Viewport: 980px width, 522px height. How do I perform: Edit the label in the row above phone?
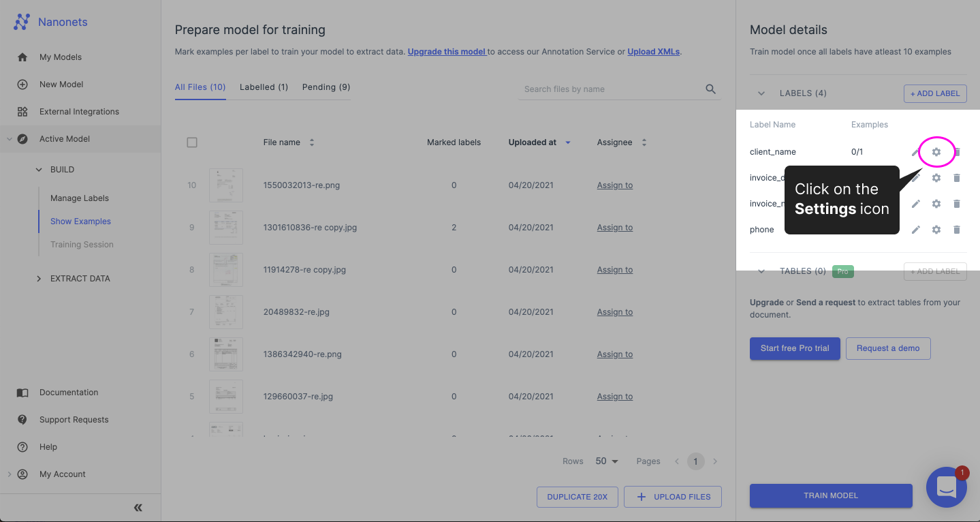(916, 204)
